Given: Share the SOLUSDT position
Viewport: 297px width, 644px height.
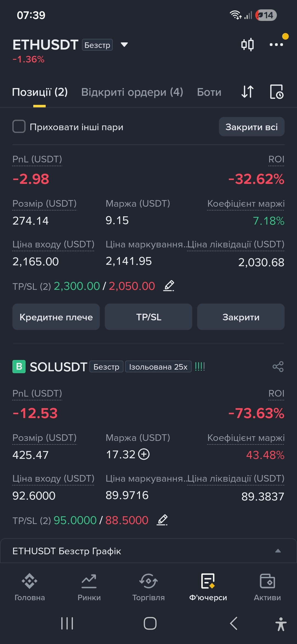Looking at the screenshot, I should [x=278, y=367].
